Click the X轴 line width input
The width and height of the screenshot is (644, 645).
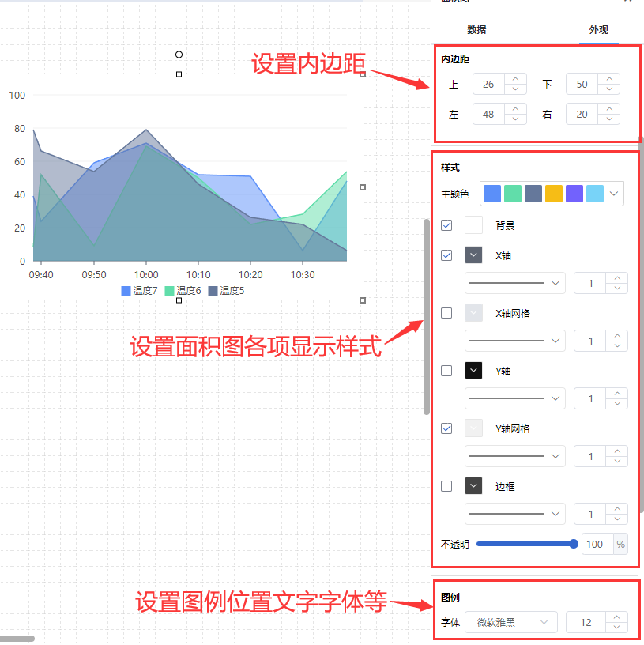(590, 283)
